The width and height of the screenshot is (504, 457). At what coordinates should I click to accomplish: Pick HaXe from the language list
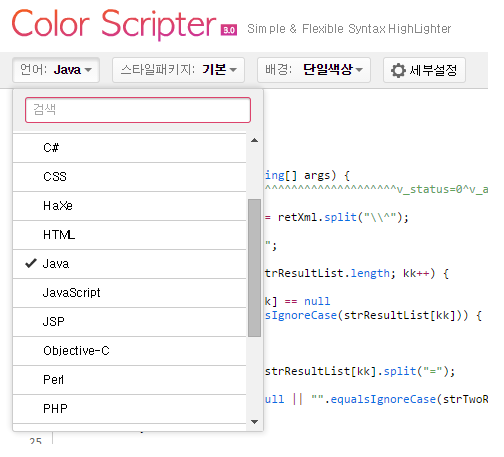coord(129,206)
